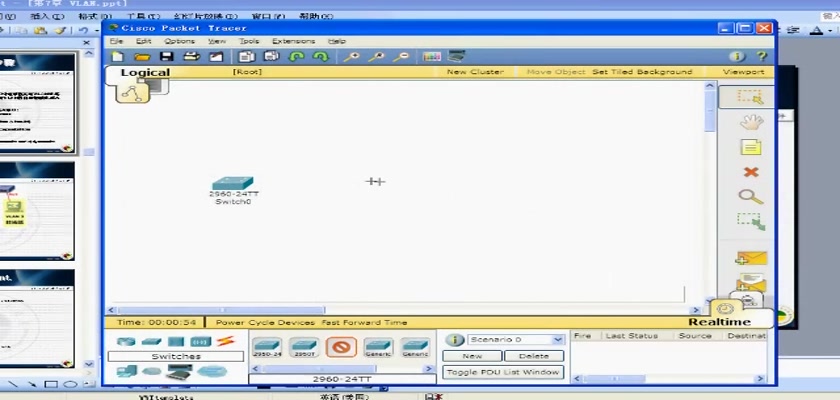Click the [Root] navigation label
840x400 pixels.
[x=247, y=72]
